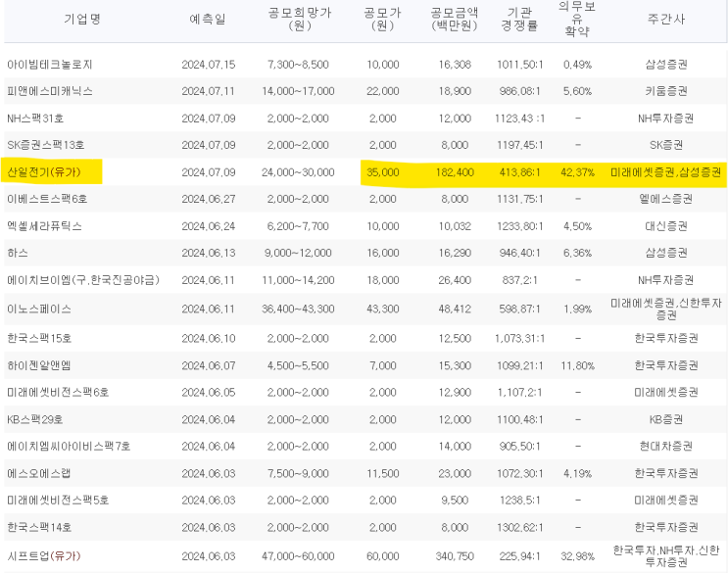
Task: Click underwriter 미래에셋증권,삼성증권
Action: 666,172
